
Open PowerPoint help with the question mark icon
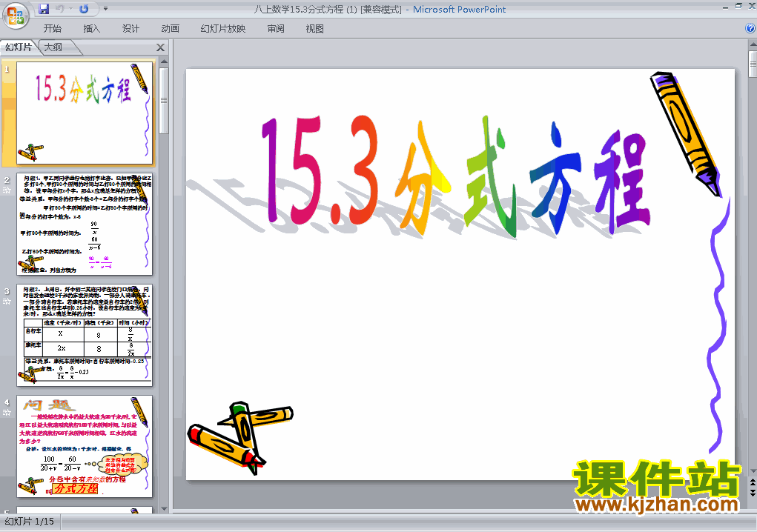(750, 28)
